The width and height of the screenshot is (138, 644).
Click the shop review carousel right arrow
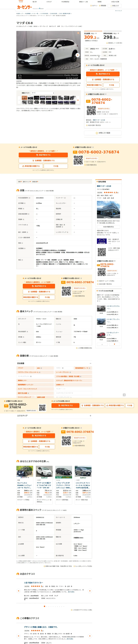point(90,591)
